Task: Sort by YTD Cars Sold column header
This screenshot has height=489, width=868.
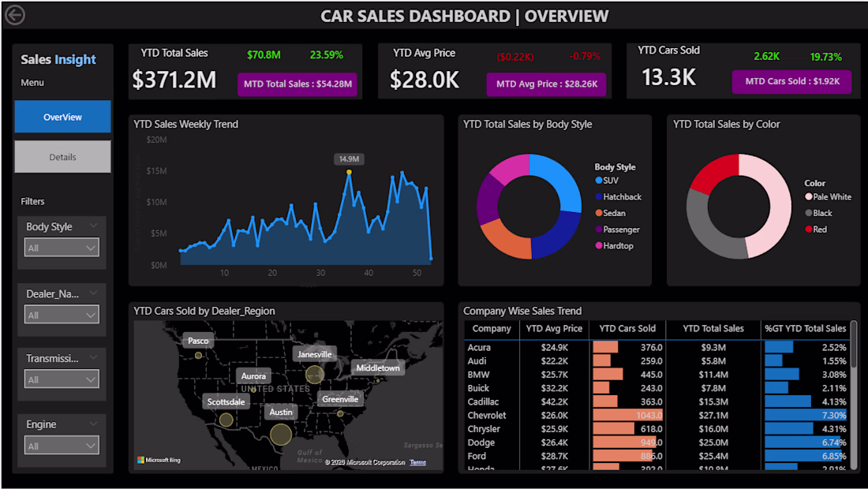Action: [627, 329]
